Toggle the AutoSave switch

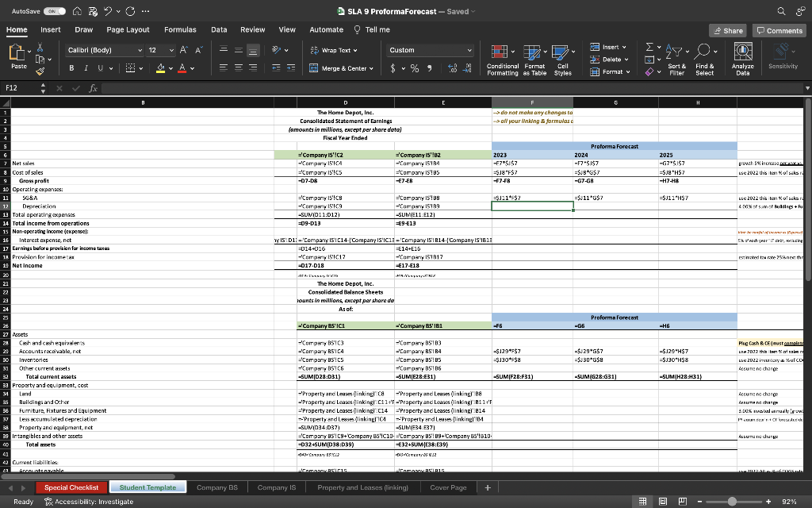tap(55, 11)
